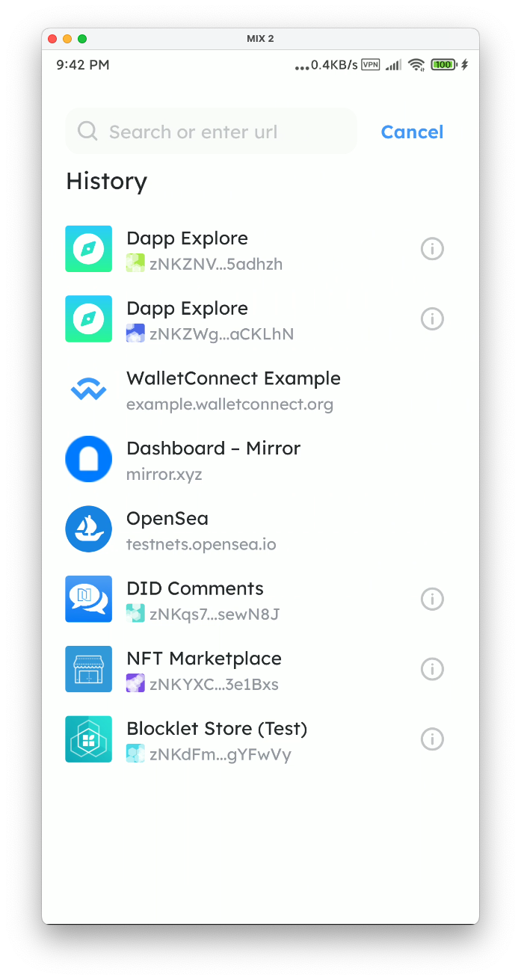Show info for Blocklet Store (Test)
521x980 pixels.
click(x=432, y=739)
